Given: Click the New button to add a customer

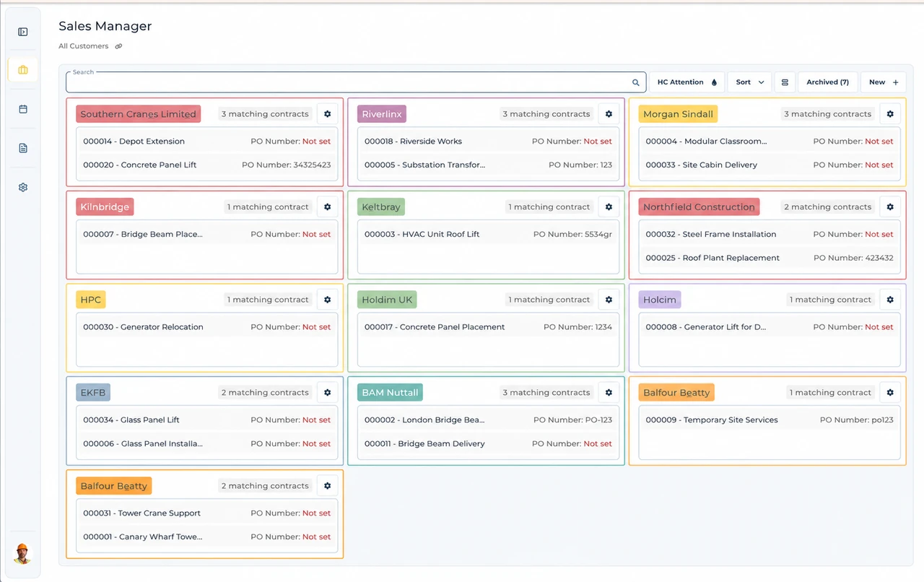Looking at the screenshot, I should pos(884,82).
